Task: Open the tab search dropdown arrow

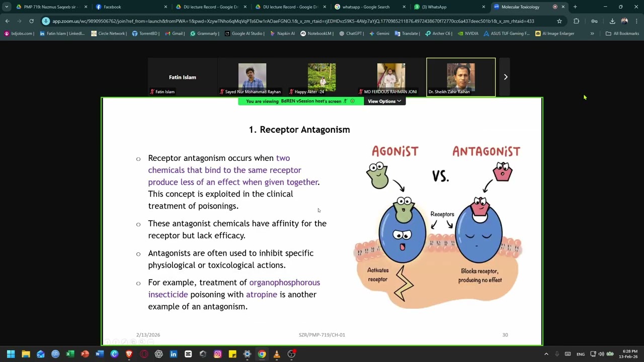Action: point(6,7)
